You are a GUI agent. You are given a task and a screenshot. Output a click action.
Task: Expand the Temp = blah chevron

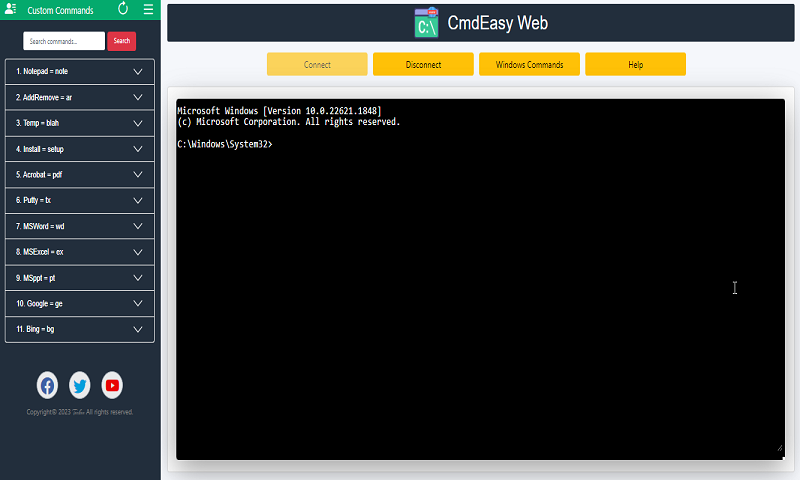pos(138,123)
